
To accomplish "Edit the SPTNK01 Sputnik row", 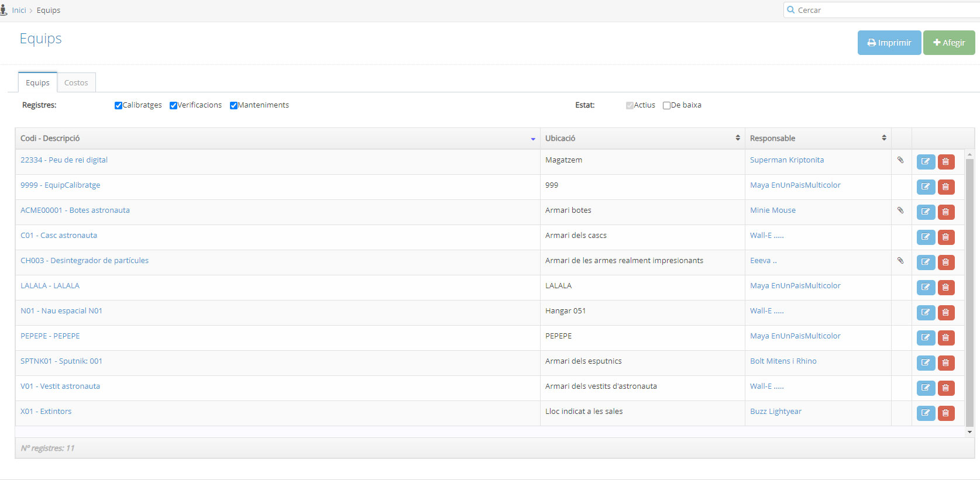I will click(x=926, y=363).
